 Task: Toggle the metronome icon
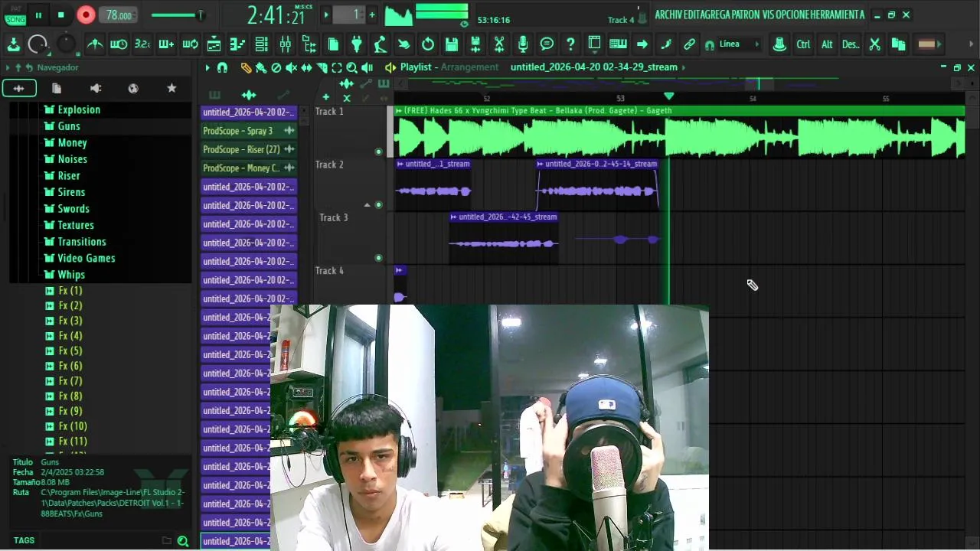95,44
